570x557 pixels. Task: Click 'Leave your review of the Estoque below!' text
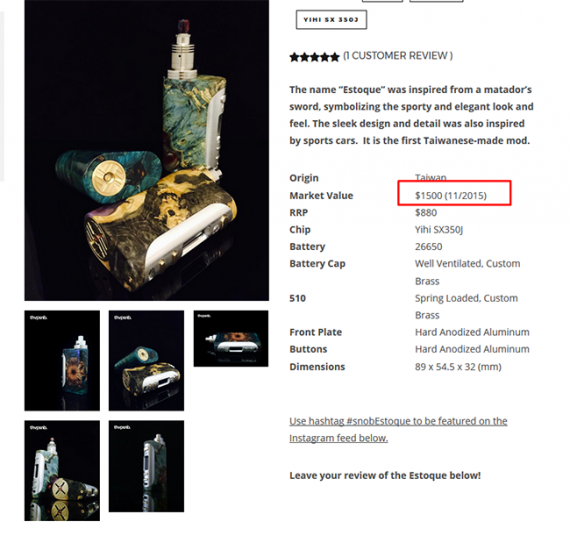pyautogui.click(x=385, y=476)
